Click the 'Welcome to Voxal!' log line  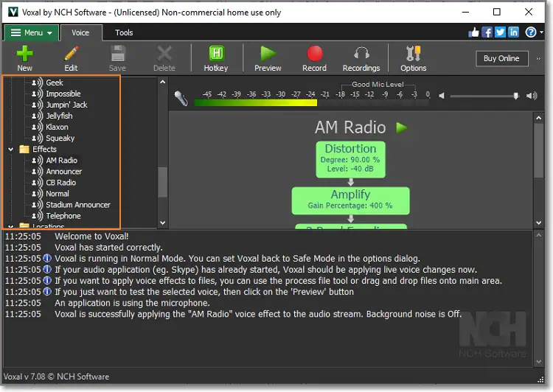click(91, 237)
